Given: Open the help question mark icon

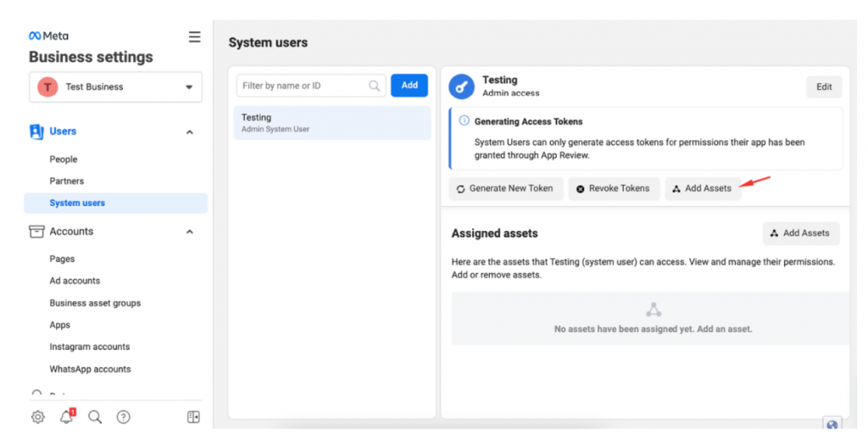Looking at the screenshot, I should [x=124, y=417].
